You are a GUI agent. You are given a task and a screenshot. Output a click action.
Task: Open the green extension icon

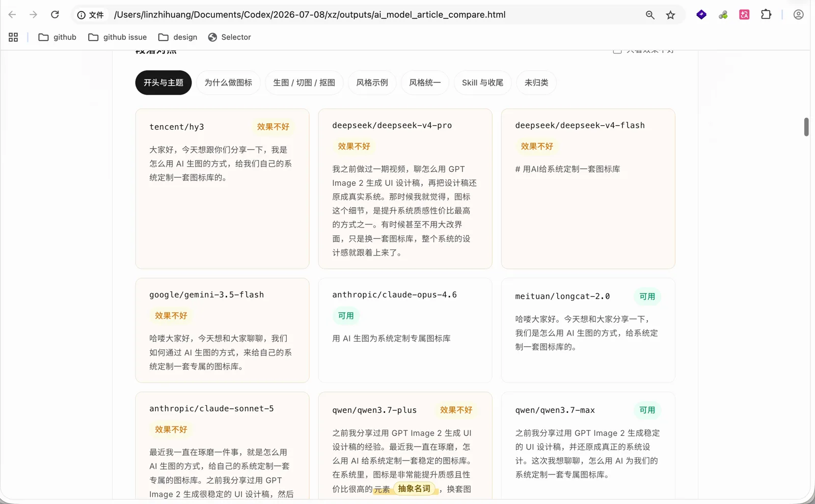point(723,15)
